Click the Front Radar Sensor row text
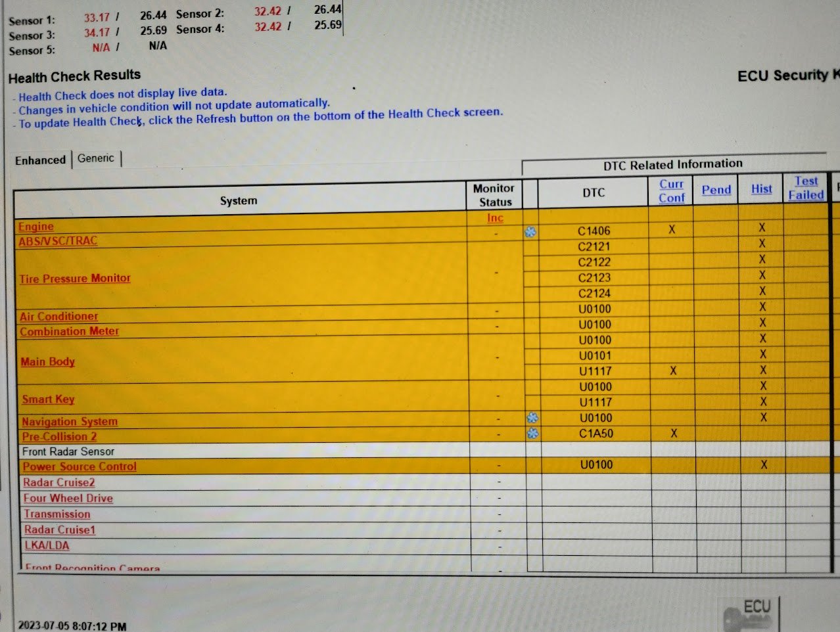This screenshot has height=632, width=840. pos(68,452)
